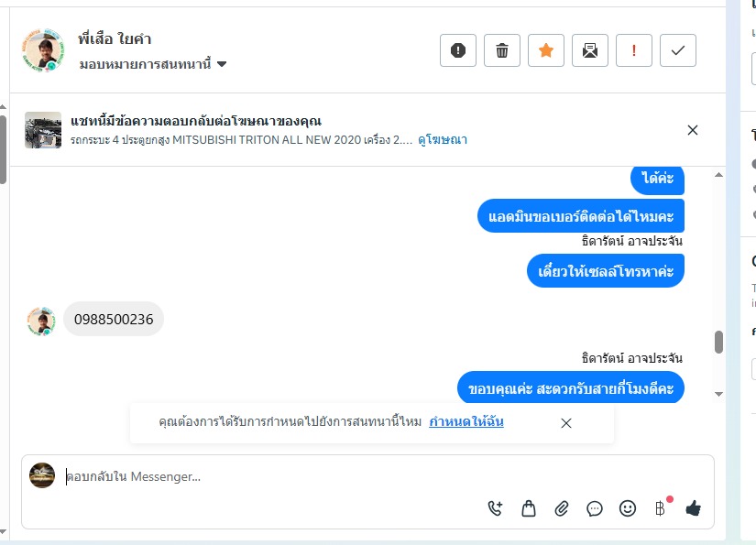Mark conversation as unread with the envelope icon
Screen dimensions: 756x545
[x=590, y=50]
